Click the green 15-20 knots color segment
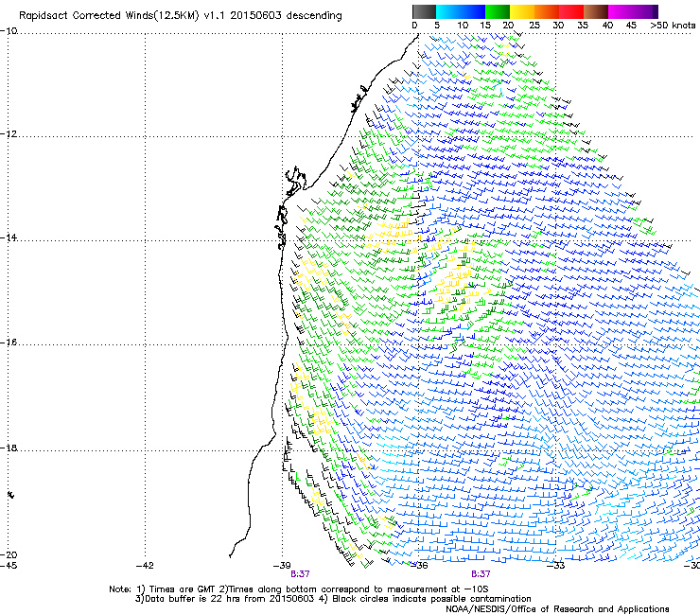The width and height of the screenshot is (700, 615). [x=498, y=11]
